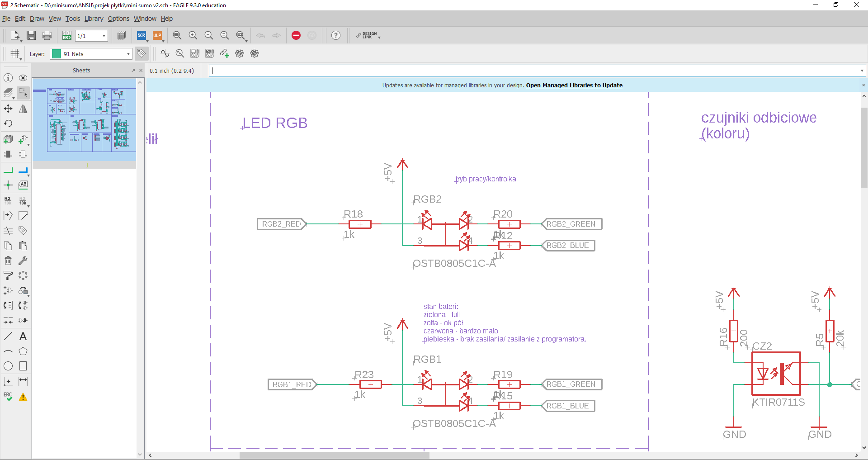Select the Circle tool
Screen dimensions: 868x460
point(8,366)
